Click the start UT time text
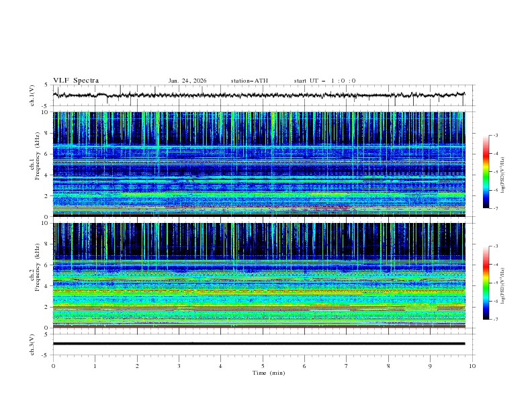 click(x=324, y=81)
